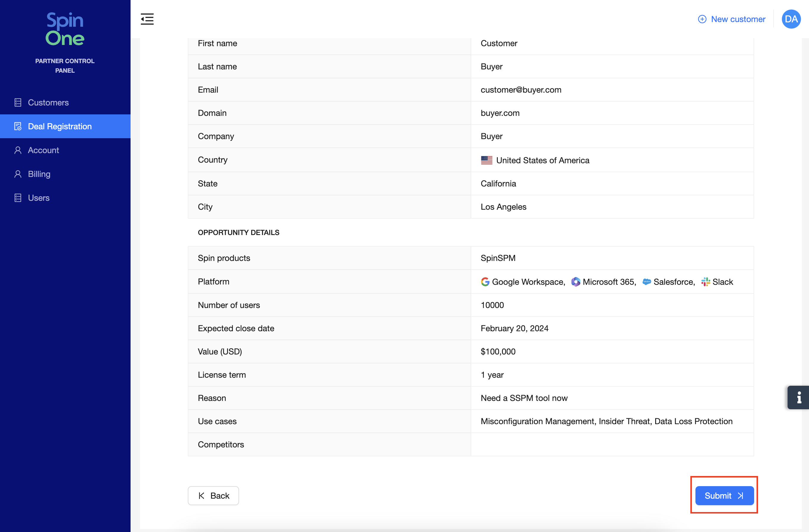Click the Deal Registration sidebar icon

[18, 126]
